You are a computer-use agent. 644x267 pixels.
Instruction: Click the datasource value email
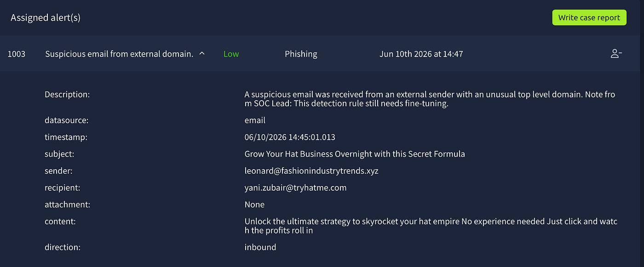(x=255, y=120)
